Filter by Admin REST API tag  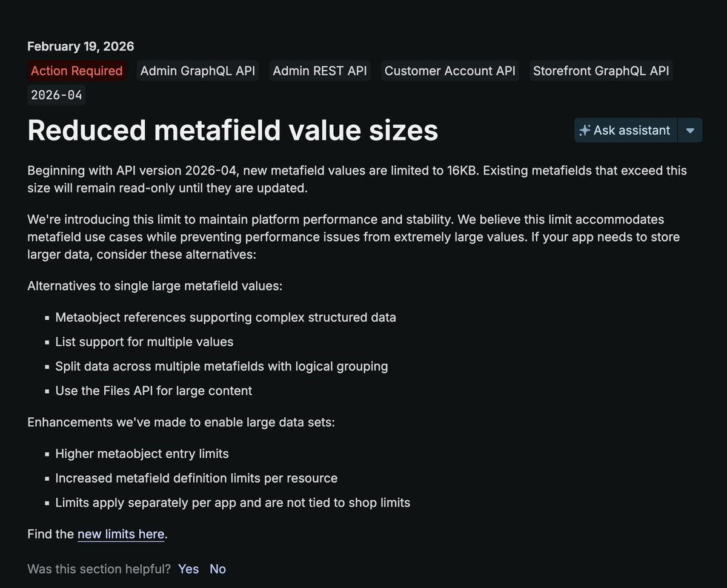point(320,71)
